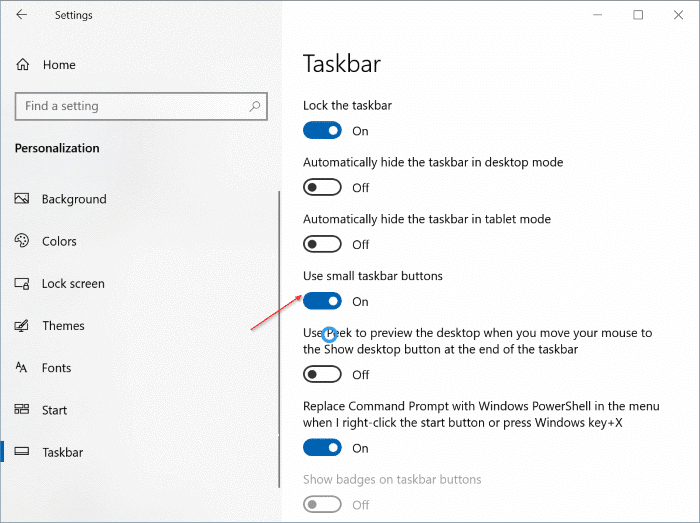Open Background via its picture icon
This screenshot has width=700, height=523.
click(x=23, y=199)
